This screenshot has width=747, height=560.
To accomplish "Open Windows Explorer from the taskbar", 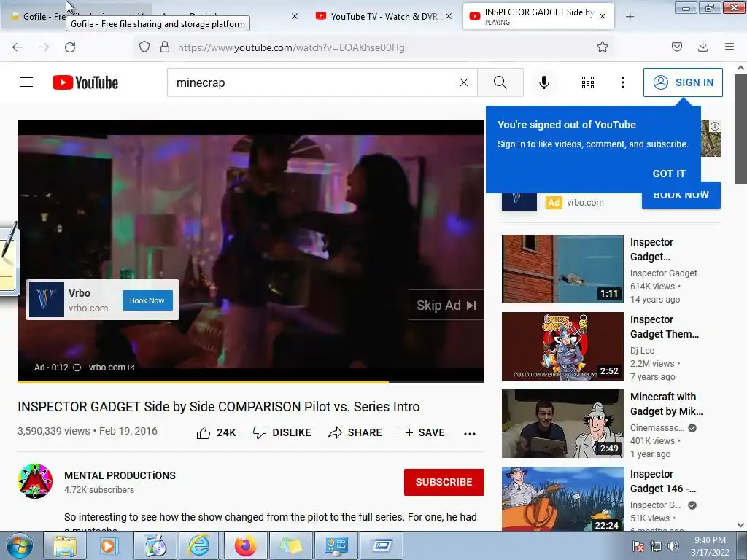I will pos(65,545).
